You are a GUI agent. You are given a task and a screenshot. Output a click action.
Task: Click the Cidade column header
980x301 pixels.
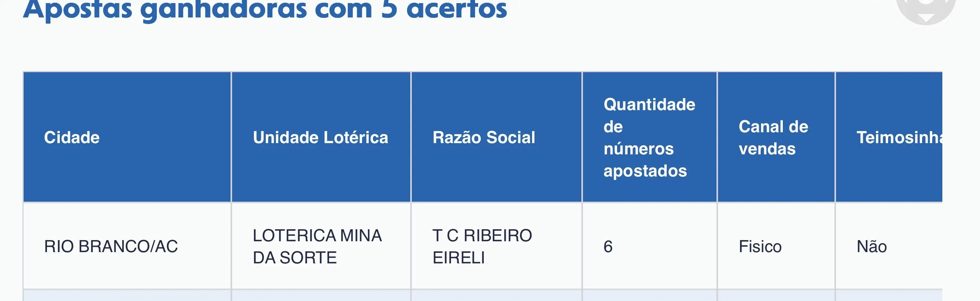click(x=127, y=137)
